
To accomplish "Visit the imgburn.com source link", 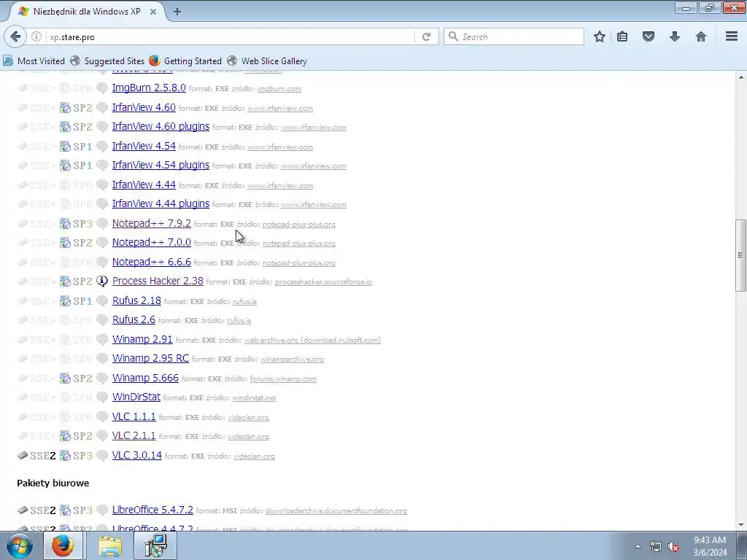I will (x=279, y=88).
